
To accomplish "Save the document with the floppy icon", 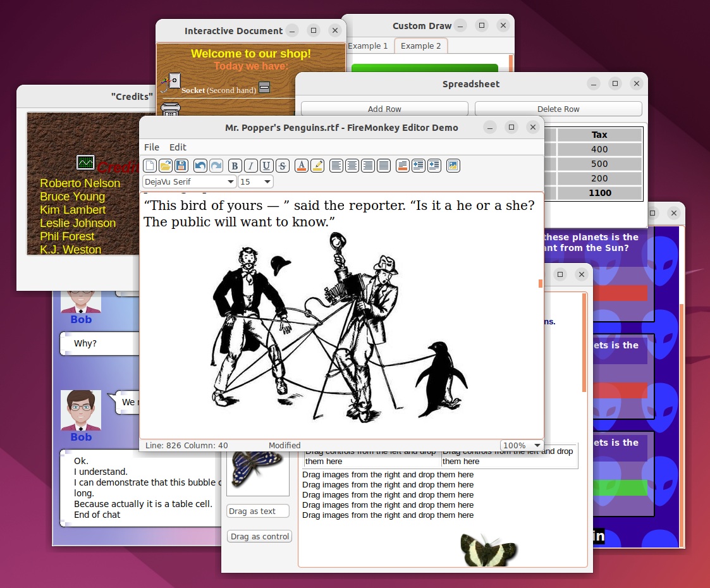I will coord(181,166).
